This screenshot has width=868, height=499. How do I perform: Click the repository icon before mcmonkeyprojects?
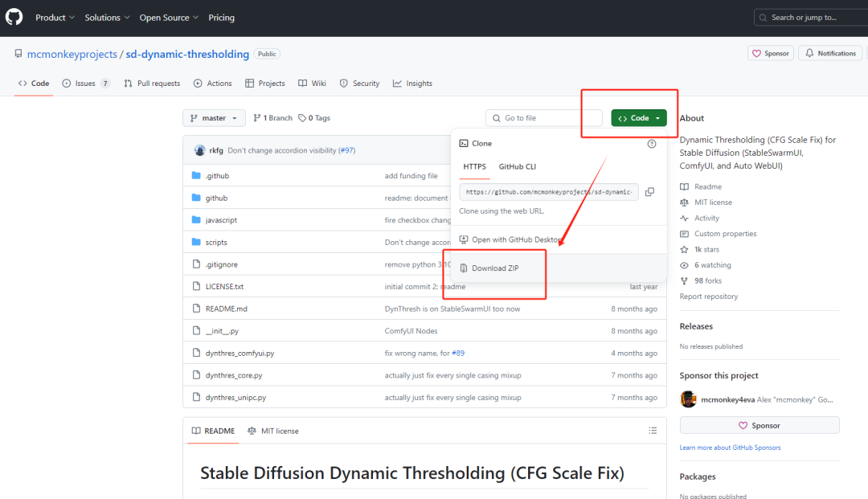[x=18, y=54]
